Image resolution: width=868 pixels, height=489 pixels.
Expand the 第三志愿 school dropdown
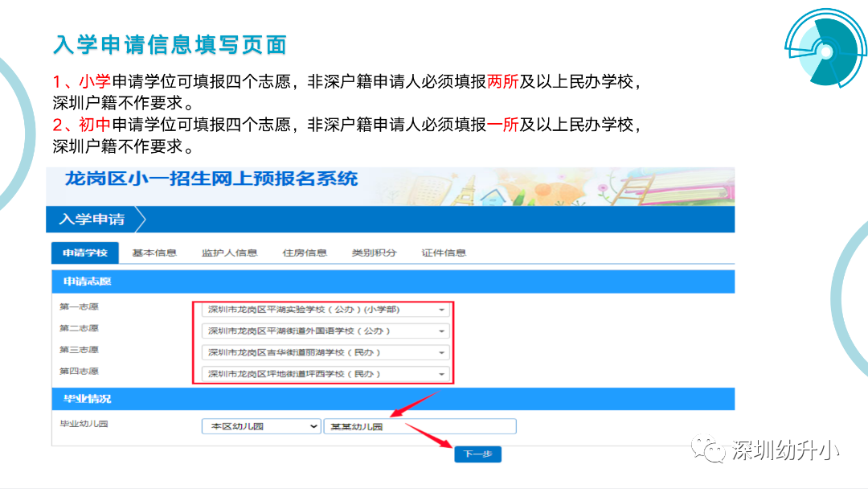click(325, 353)
